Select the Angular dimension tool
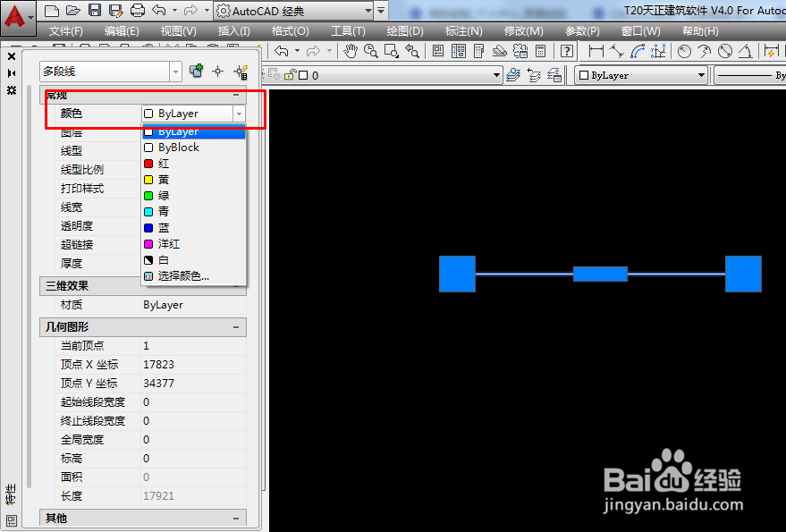The height and width of the screenshot is (532, 786). [746, 51]
